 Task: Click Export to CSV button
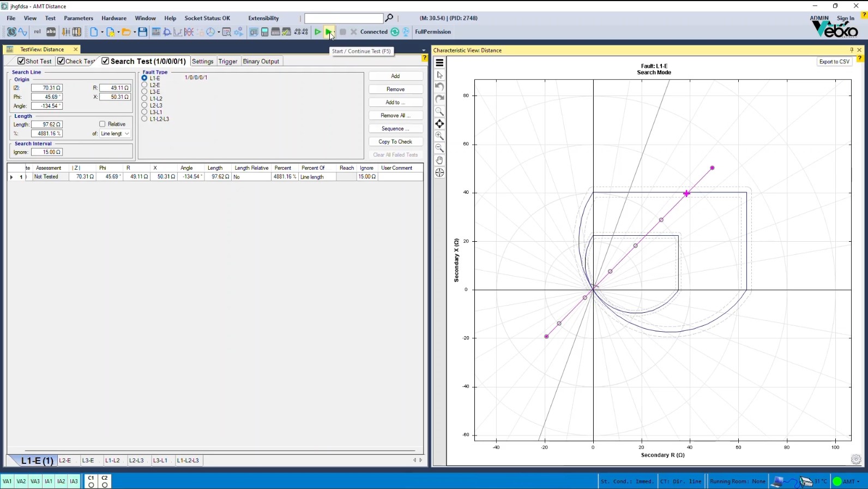834,62
